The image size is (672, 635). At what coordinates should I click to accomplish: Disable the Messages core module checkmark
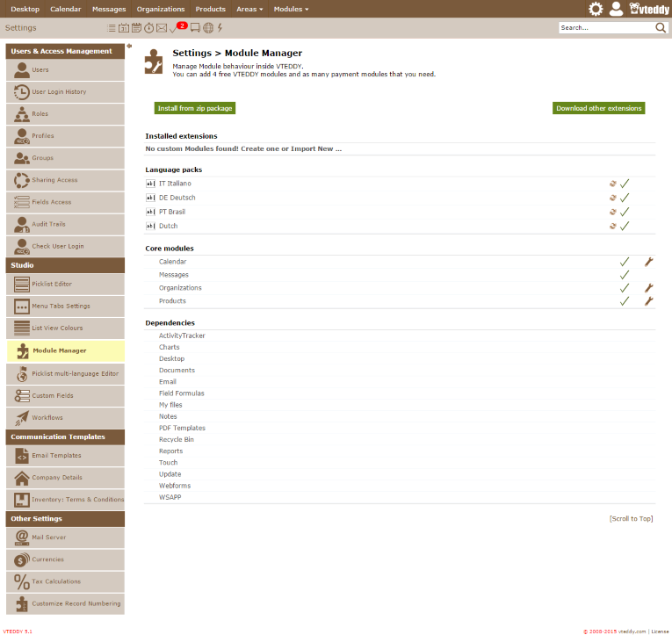[625, 275]
